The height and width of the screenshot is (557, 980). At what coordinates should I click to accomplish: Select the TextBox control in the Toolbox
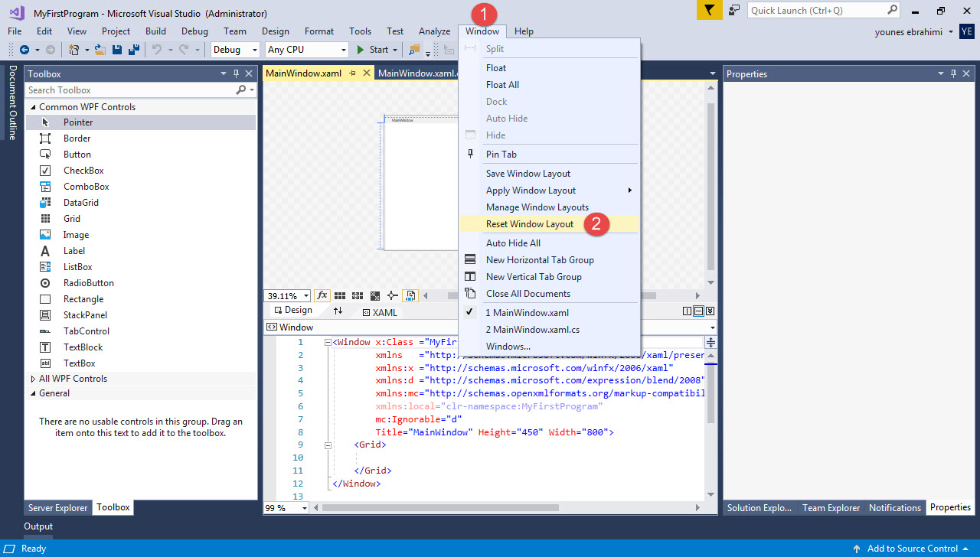click(79, 363)
